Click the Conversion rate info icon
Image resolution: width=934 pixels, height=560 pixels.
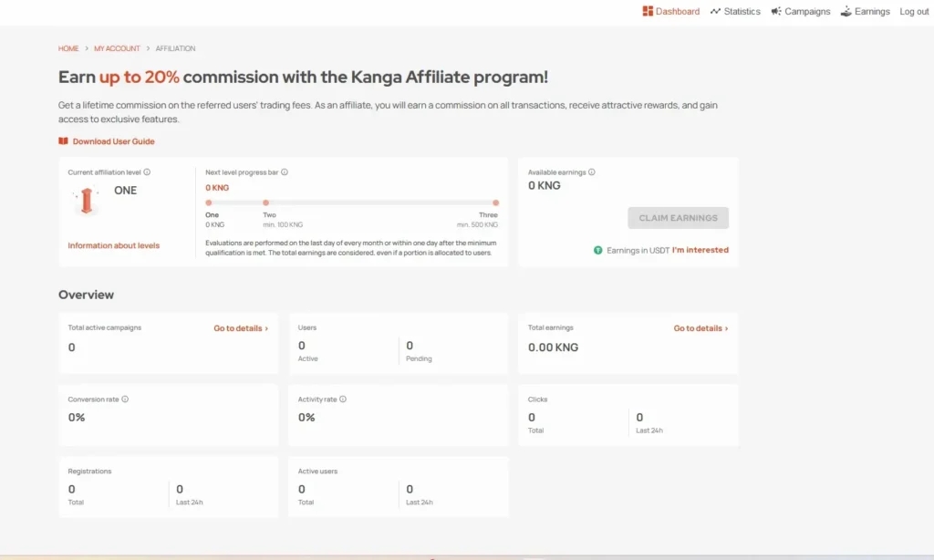[x=125, y=399]
